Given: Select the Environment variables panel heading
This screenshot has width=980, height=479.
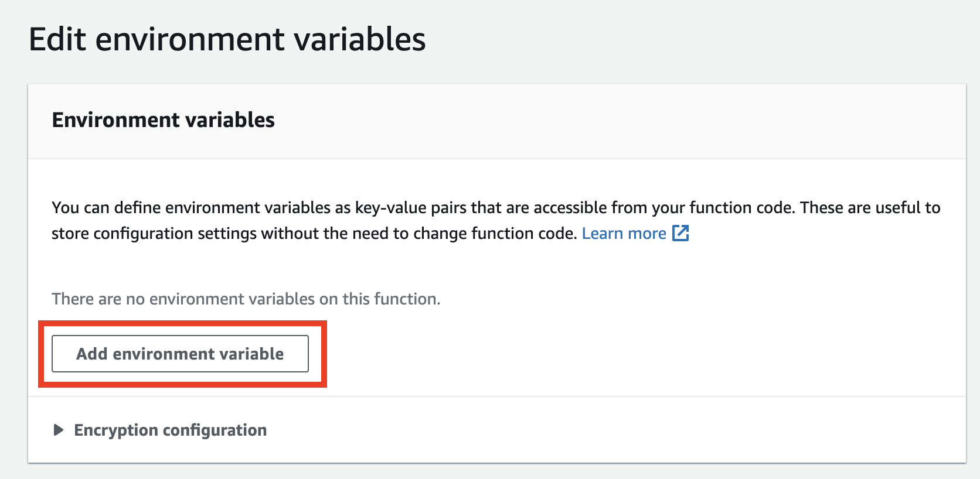Looking at the screenshot, I should point(163,120).
